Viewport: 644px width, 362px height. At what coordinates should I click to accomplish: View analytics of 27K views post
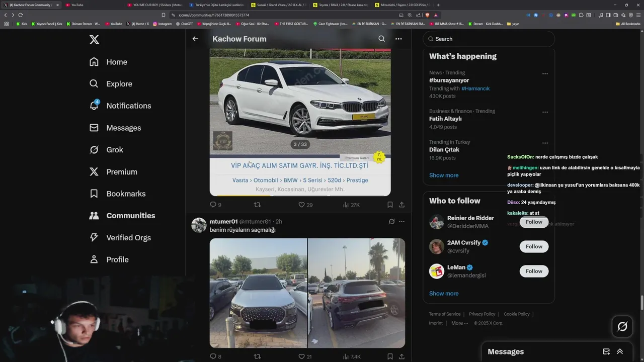(x=351, y=205)
